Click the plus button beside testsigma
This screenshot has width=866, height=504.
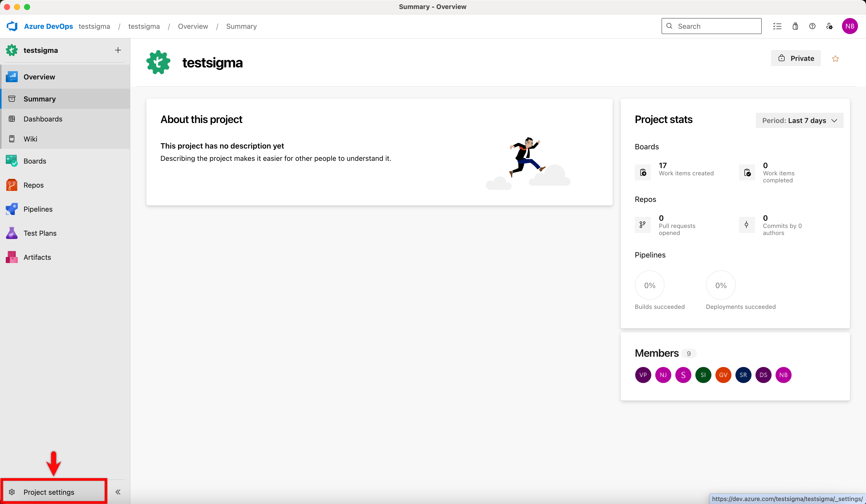[x=118, y=50]
